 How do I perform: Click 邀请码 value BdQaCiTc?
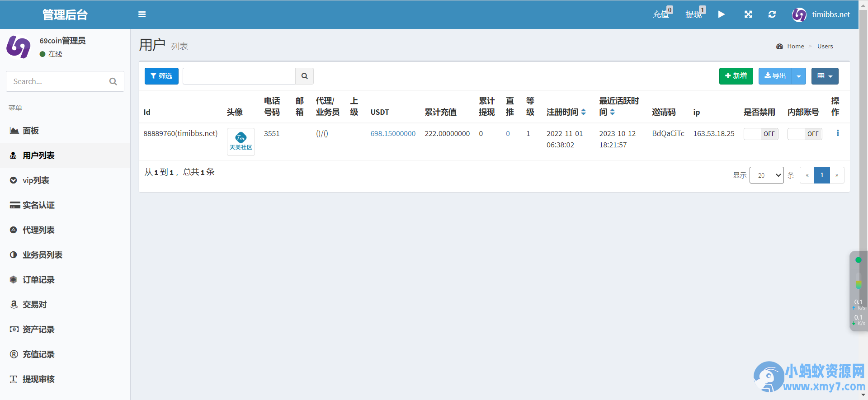668,134
